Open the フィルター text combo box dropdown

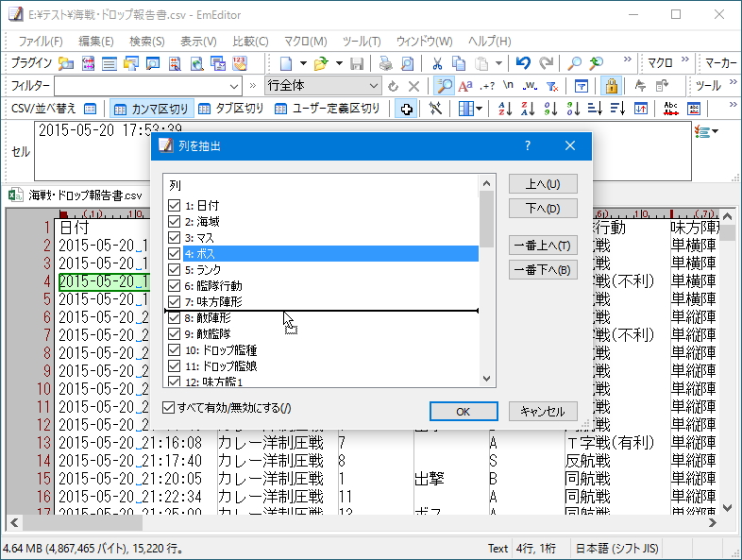(x=234, y=86)
